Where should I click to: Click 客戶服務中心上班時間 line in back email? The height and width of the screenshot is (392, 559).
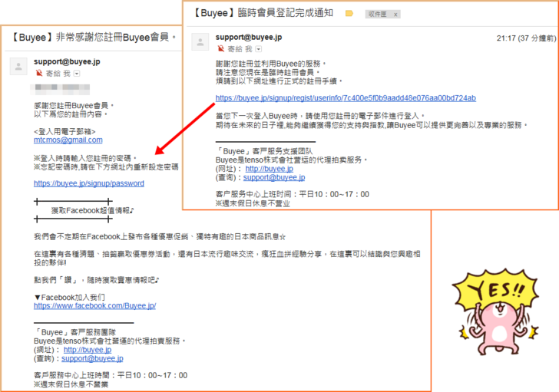pos(111,375)
